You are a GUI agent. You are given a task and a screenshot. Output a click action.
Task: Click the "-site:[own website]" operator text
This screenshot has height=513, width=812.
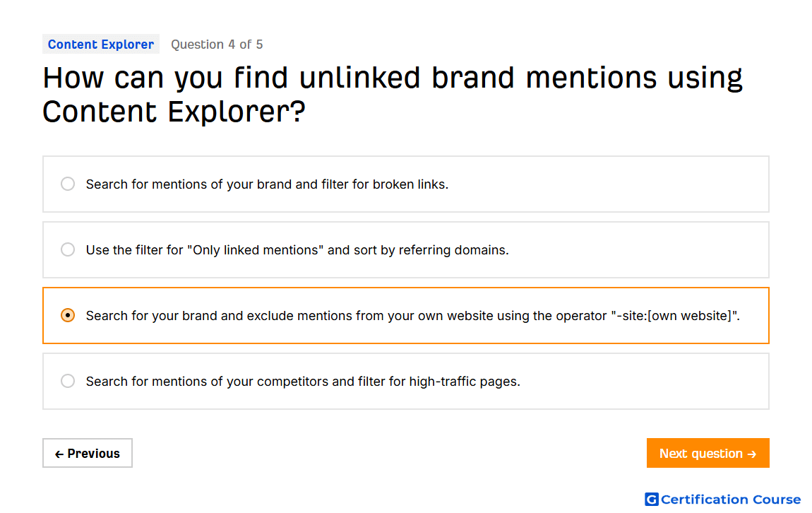(675, 316)
